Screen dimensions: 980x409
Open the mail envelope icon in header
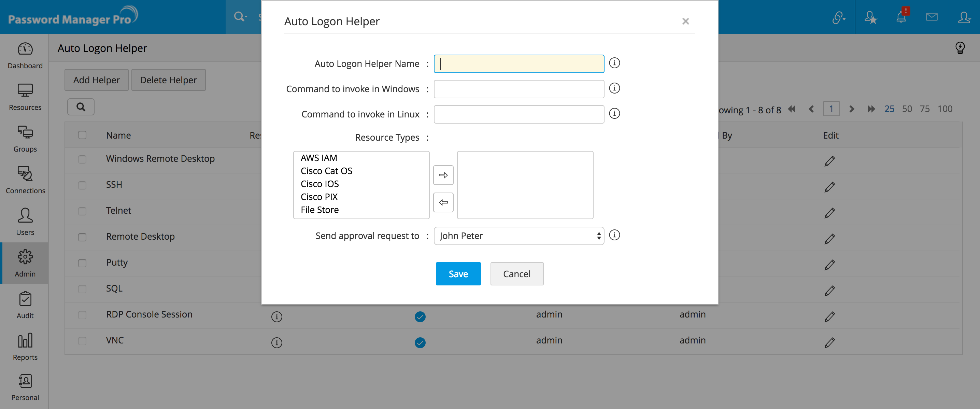pos(932,17)
